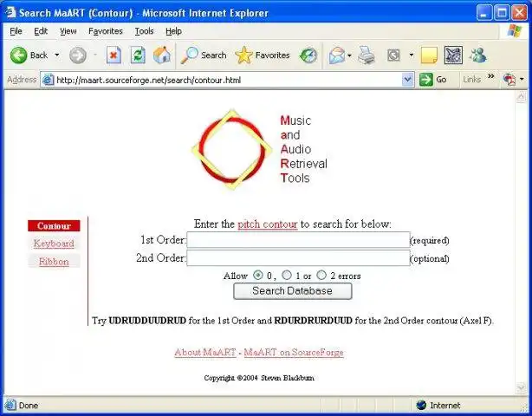This screenshot has height=416, width=532.
Task: Click the IE page icon in title bar
Action: coord(10,12)
